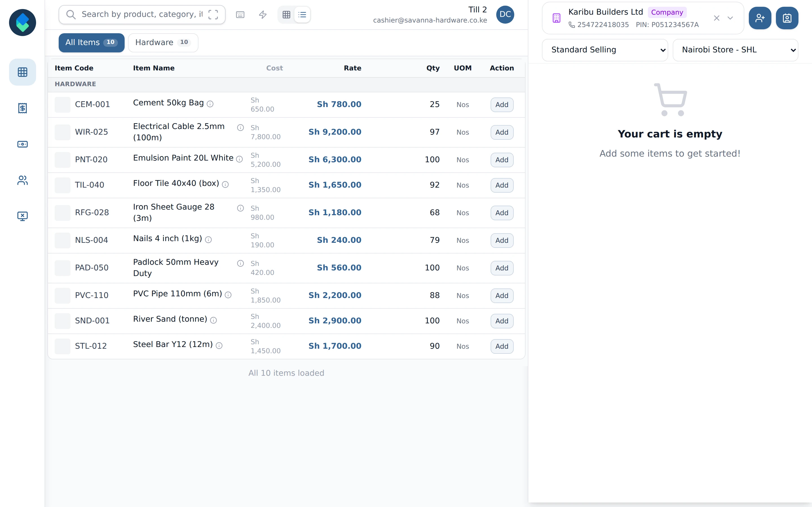This screenshot has width=812, height=507.
Task: Add Emulsion Paint 20L White to cart
Action: click(x=502, y=160)
